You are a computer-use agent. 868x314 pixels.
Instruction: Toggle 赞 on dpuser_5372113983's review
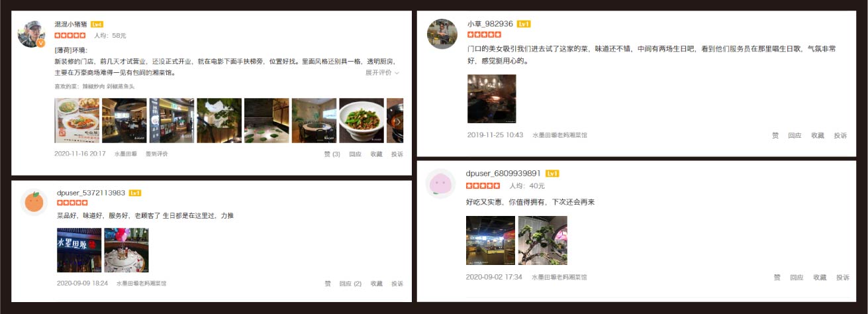point(328,284)
